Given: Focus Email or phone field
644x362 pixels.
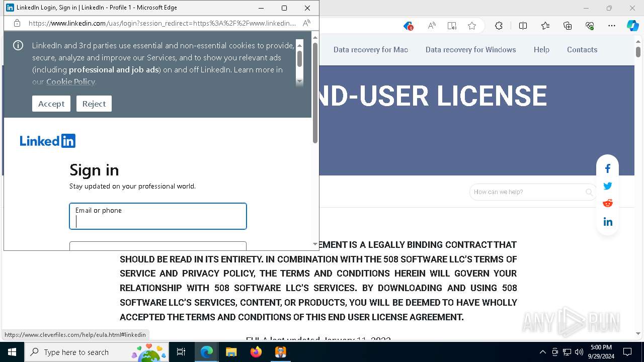Looking at the screenshot, I should click(158, 216).
